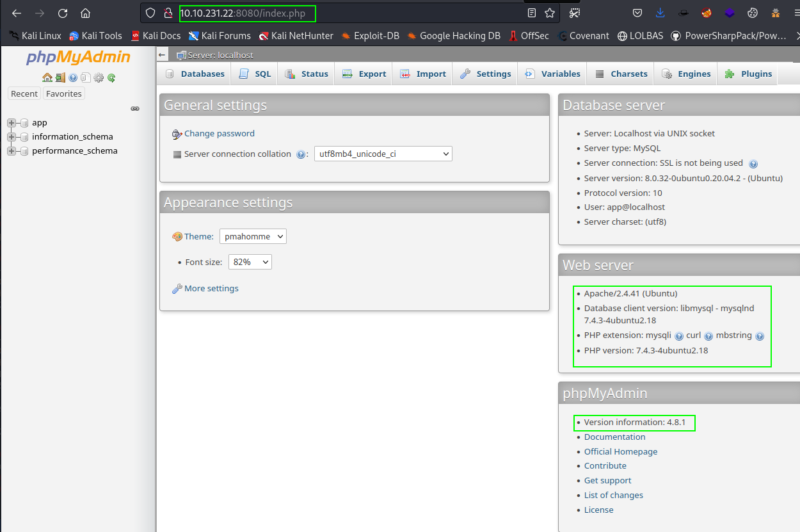Open the Variables tab

552,74
